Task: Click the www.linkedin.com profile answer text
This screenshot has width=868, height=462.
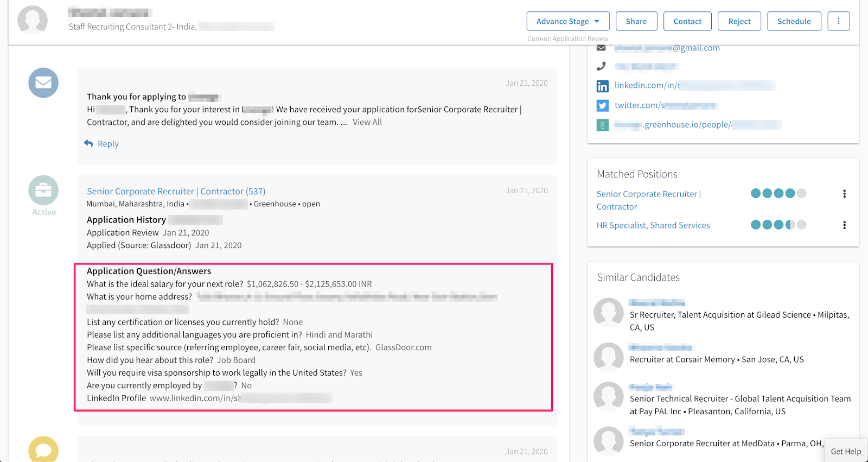Action: [x=241, y=398]
